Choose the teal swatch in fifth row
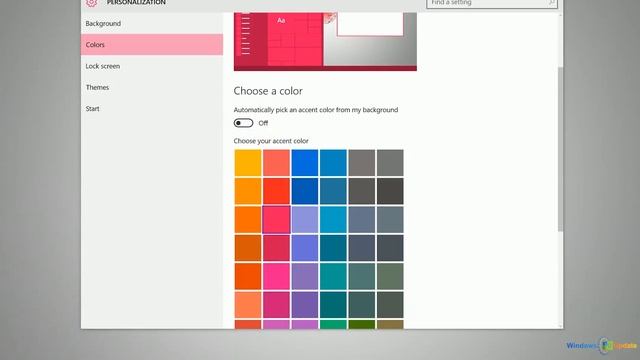The image size is (640, 360). point(333,276)
